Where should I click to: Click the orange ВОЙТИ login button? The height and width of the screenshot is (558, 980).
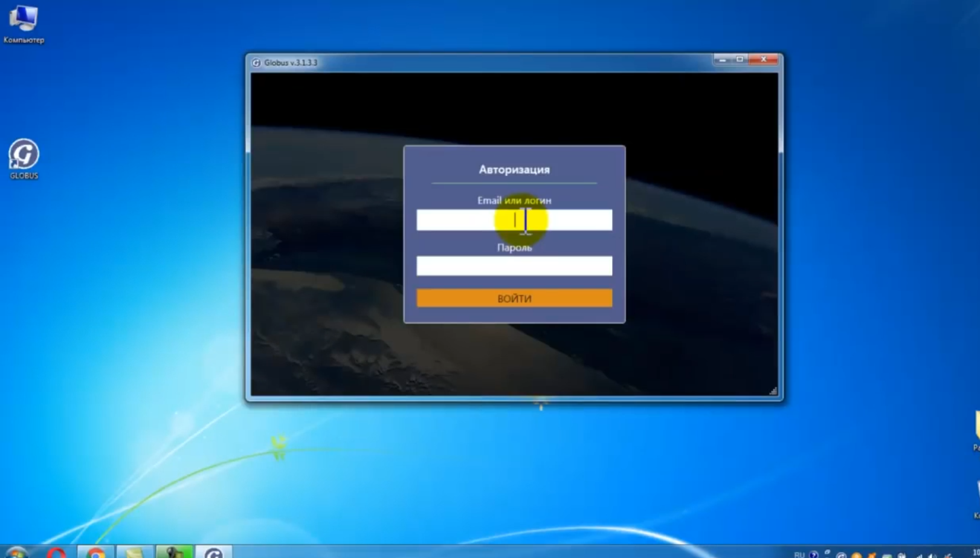point(514,298)
